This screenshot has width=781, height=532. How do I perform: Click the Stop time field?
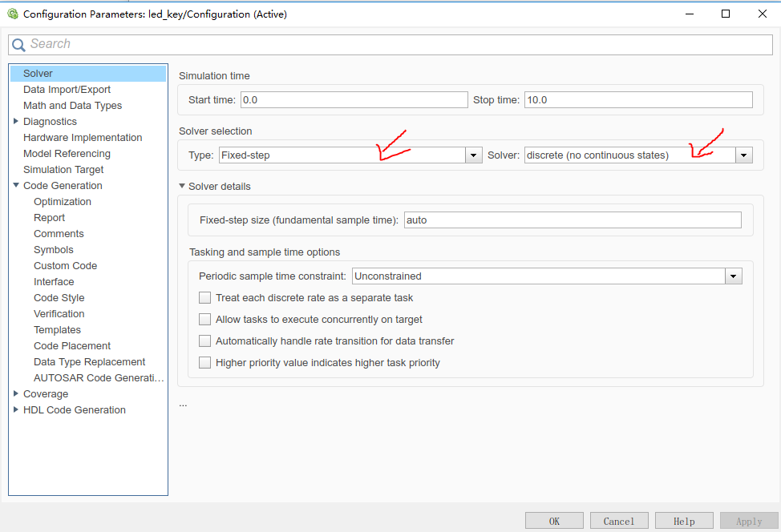[638, 100]
